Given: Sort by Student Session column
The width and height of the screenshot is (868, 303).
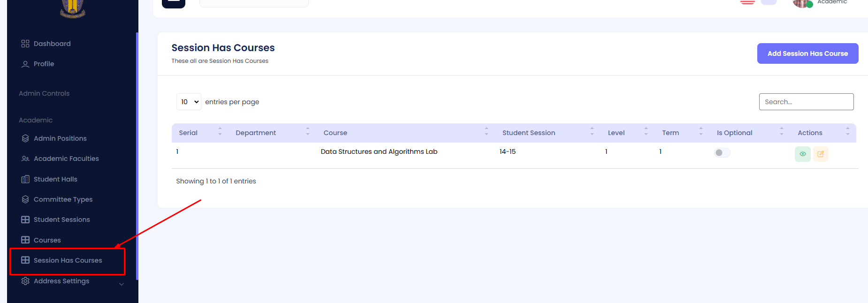Looking at the screenshot, I should tap(528, 133).
